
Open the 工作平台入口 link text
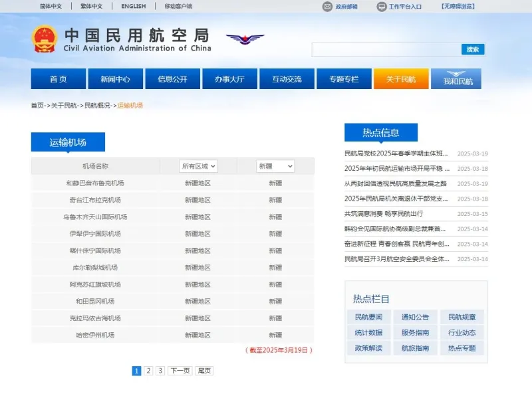pos(405,7)
